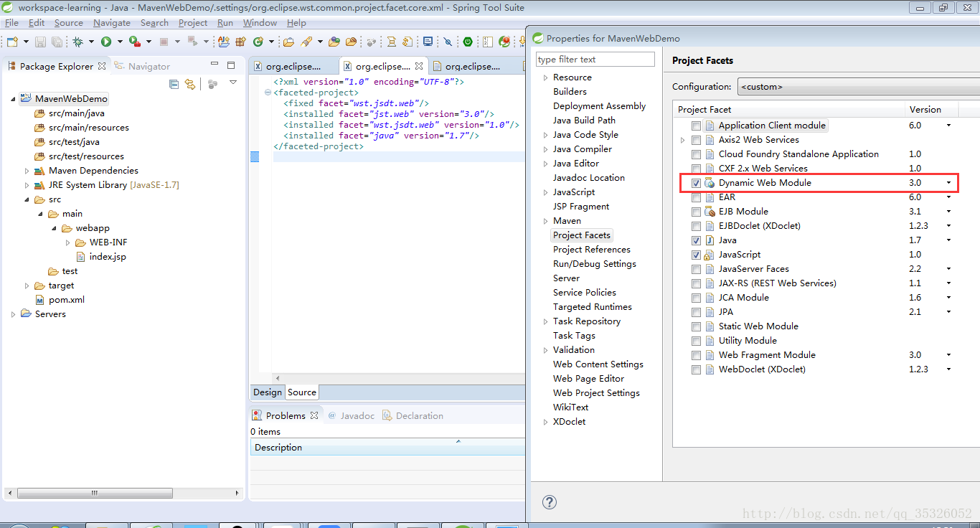The image size is (980, 528).
Task: Expand the Java Code Style category
Action: 545,135
